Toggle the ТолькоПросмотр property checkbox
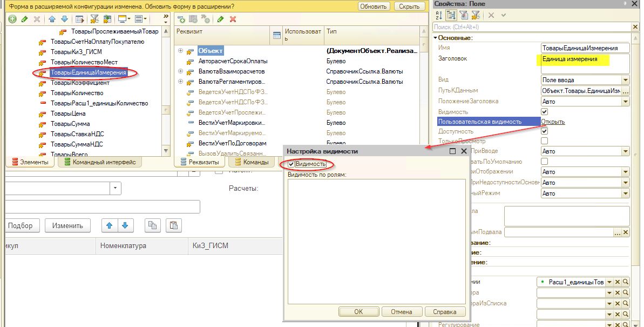This screenshot has width=644, height=327. pos(545,141)
